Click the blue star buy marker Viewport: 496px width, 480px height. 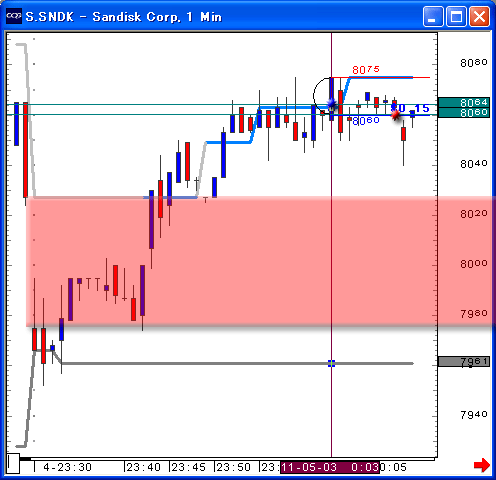coord(331,104)
